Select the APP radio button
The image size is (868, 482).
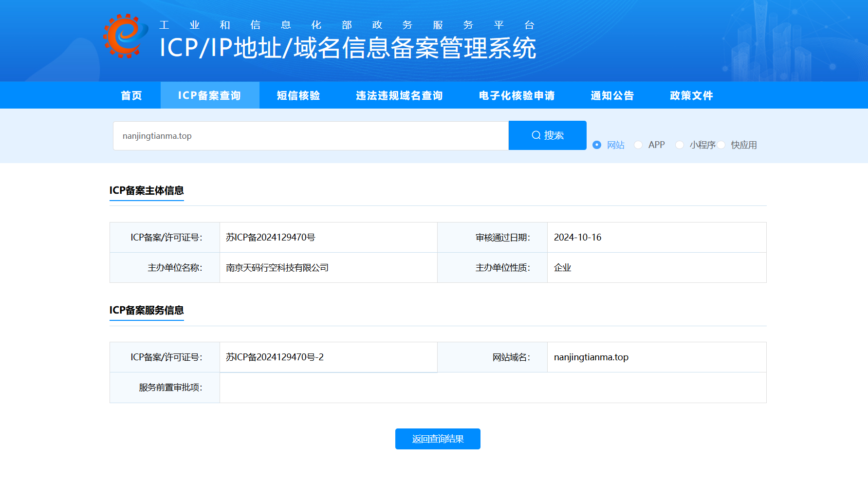click(x=638, y=145)
